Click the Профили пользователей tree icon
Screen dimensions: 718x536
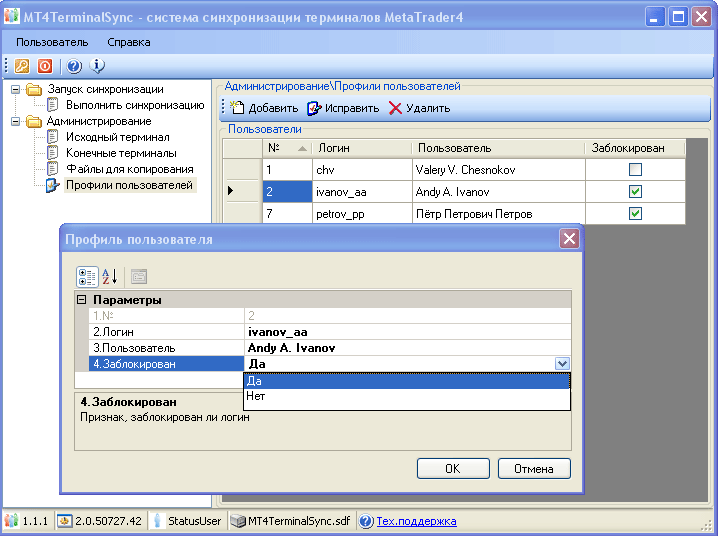[x=53, y=185]
